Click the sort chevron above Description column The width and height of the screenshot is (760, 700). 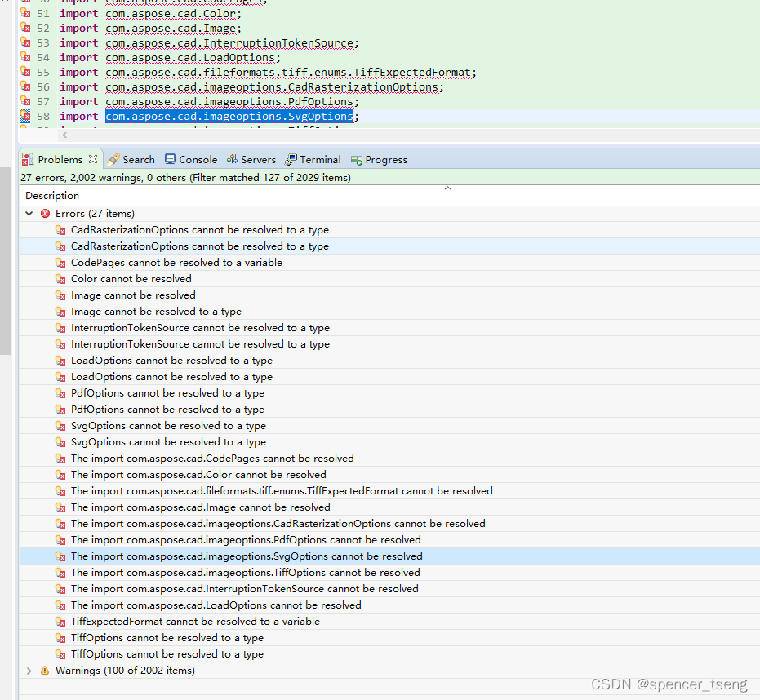tap(447, 187)
